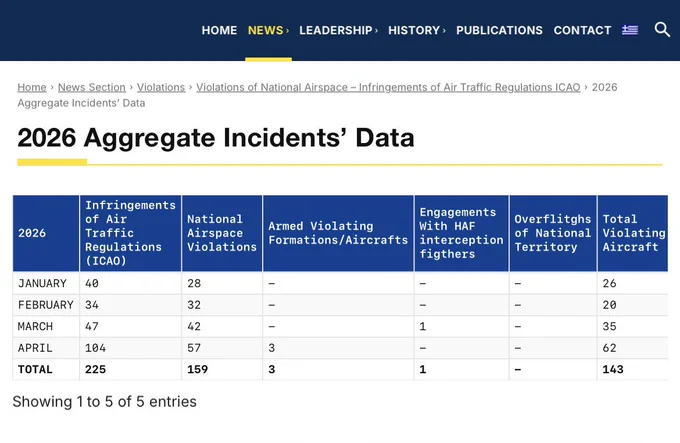The image size is (680, 443).
Task: Follow the Violations breadcrumb link
Action: (x=161, y=87)
